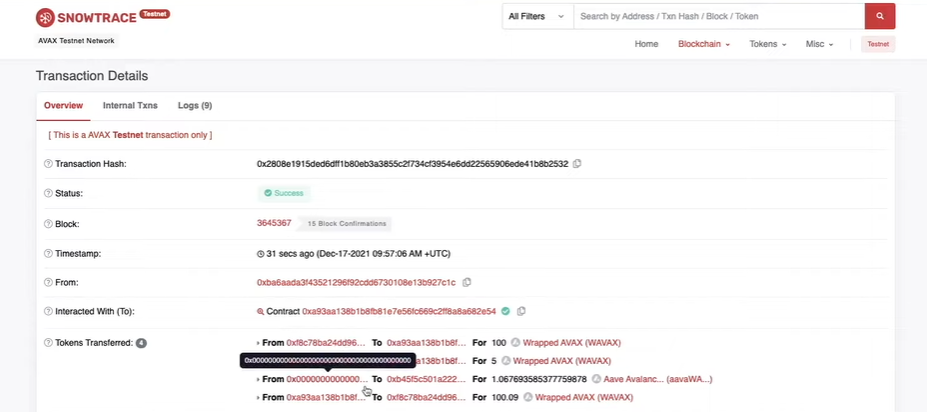Image resolution: width=927 pixels, height=412 pixels.
Task: Open Wrapped AVAX link in 5 transfer row
Action: pos(562,361)
